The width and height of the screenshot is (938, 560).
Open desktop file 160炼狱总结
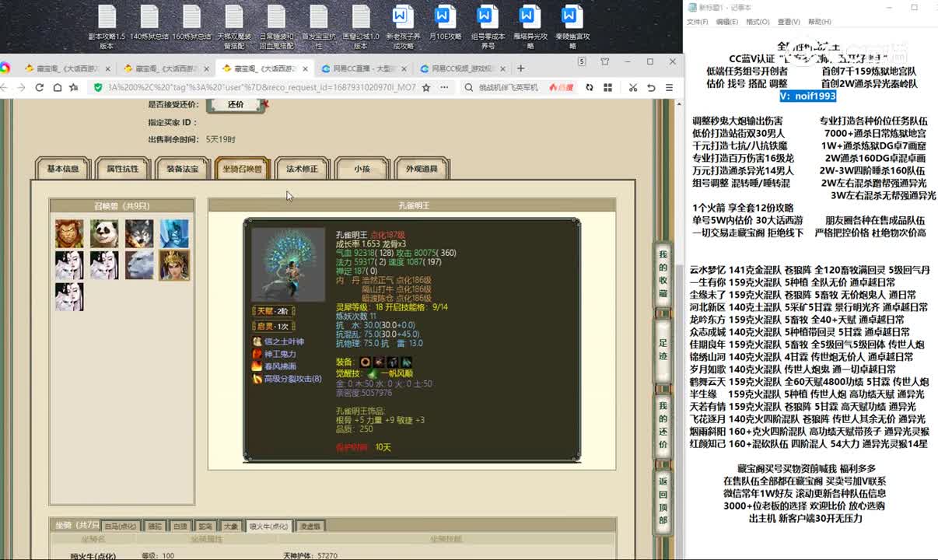click(191, 23)
